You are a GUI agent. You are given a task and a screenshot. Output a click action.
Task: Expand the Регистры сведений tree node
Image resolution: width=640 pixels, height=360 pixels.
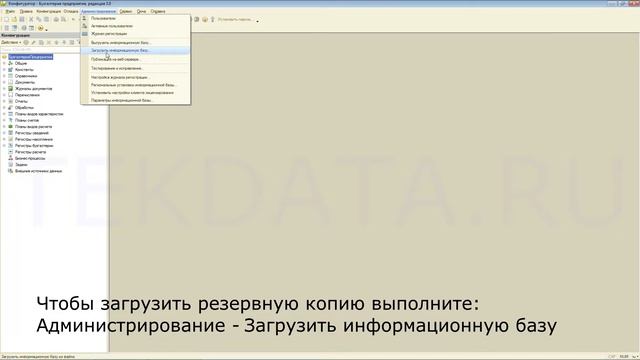[x=4, y=133]
